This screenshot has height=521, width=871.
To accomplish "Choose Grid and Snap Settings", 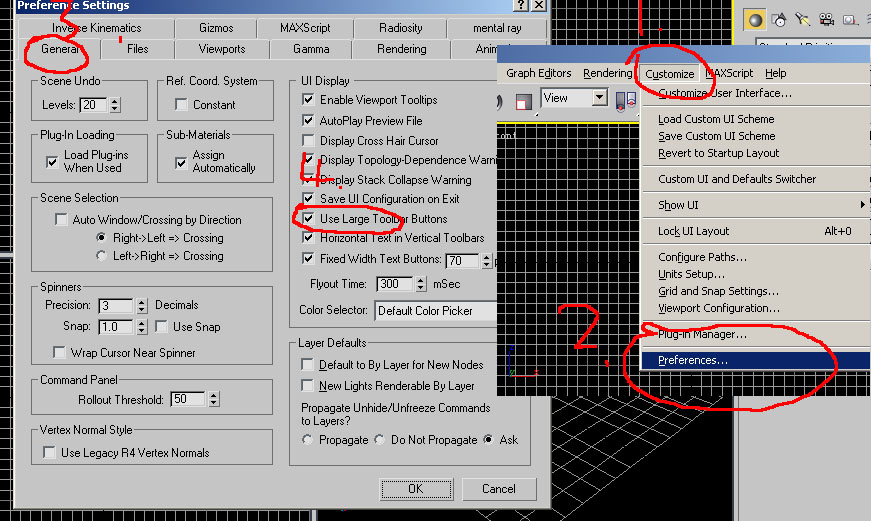I will tap(755, 291).
